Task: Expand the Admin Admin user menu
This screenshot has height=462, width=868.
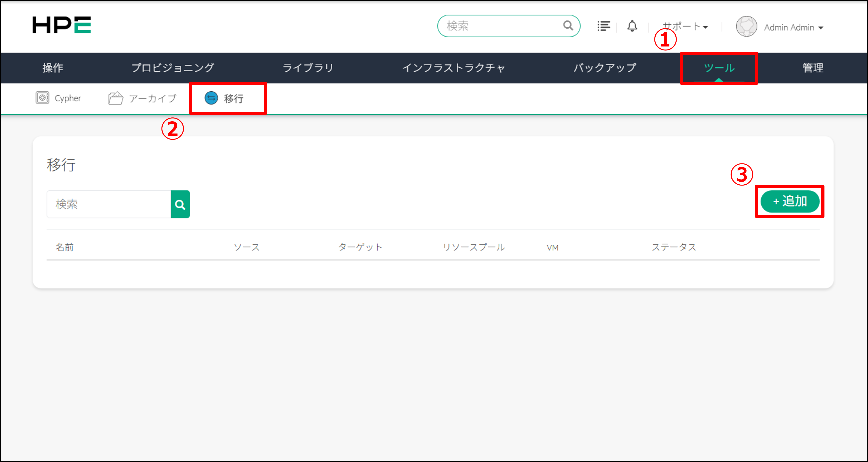Action: click(x=790, y=27)
